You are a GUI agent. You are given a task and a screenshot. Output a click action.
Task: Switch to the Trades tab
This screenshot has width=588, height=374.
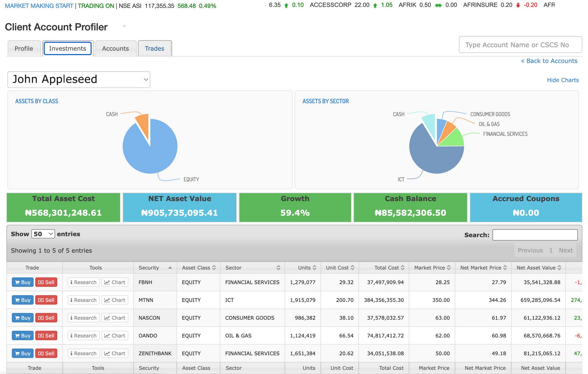pyautogui.click(x=155, y=48)
